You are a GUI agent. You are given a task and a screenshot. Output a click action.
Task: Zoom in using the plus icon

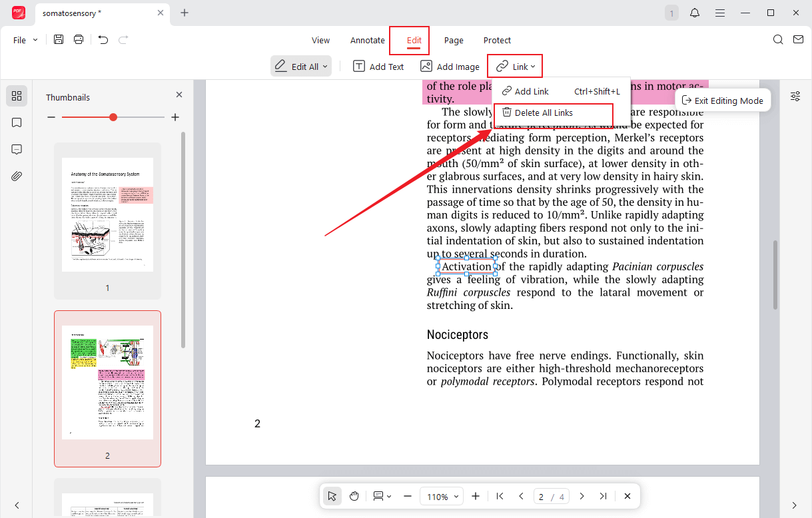coord(476,496)
